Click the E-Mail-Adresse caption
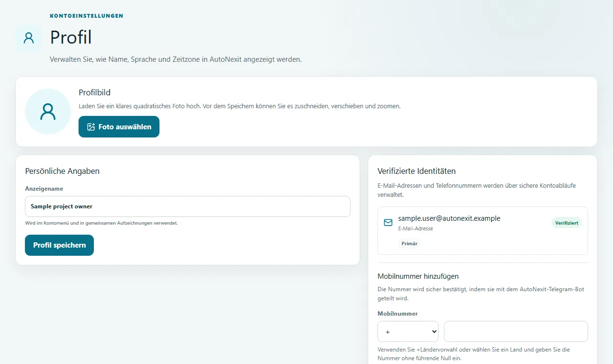Viewport: 613px width, 364px height. tap(415, 228)
